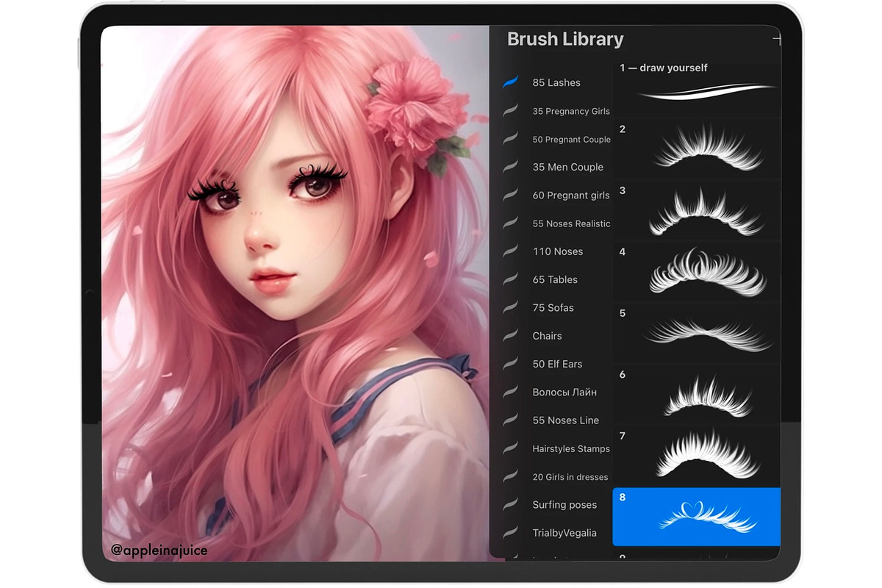This screenshot has width=882, height=588.
Task: Click the blue brush icon beside 85 Lashes
Action: tap(510, 82)
